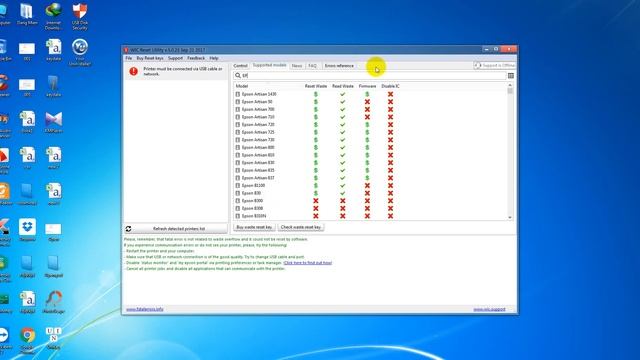Image resolution: width=640 pixels, height=360 pixels.
Task: Click Reset Waste dollar icon for Artisan 730
Action: (x=316, y=140)
